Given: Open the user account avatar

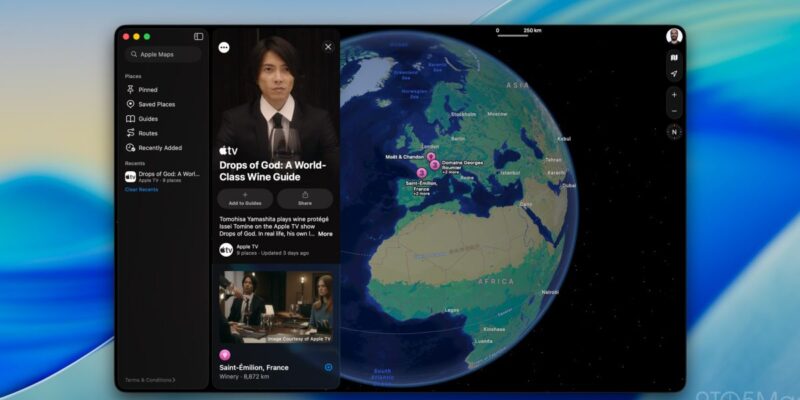Looking at the screenshot, I should (x=673, y=37).
